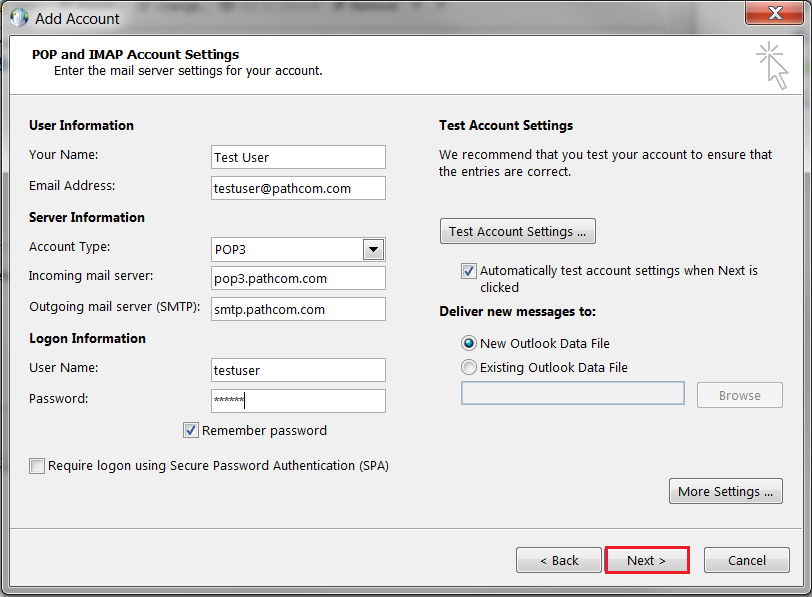Click the Password field

[x=297, y=401]
